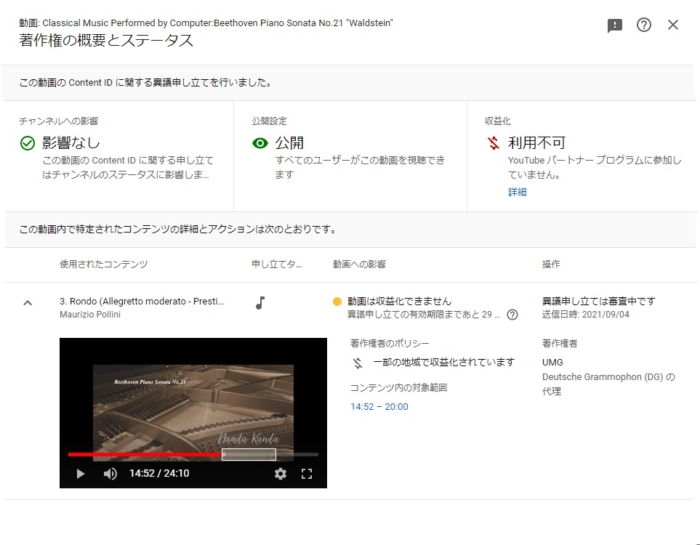Collapse the Rondo claim row

coord(27,303)
